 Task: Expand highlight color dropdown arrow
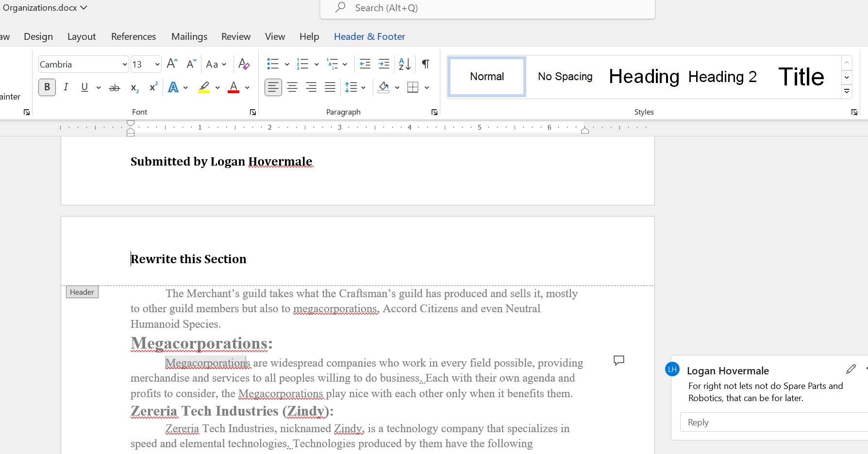click(x=217, y=88)
